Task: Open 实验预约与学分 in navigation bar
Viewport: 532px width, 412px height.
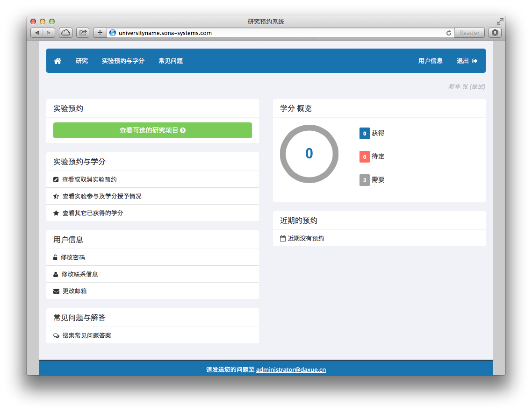Action: 123,61
